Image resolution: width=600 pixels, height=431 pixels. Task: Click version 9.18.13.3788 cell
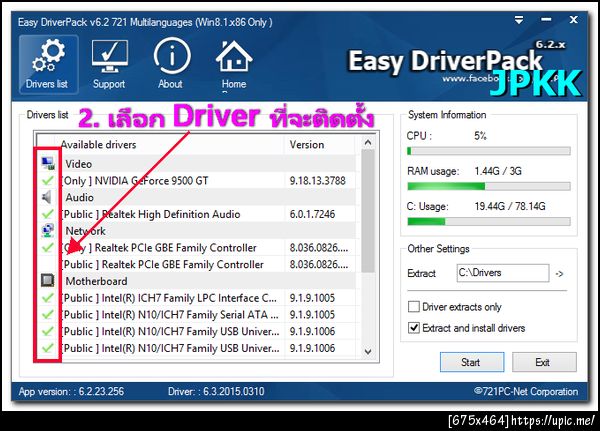tap(318, 181)
